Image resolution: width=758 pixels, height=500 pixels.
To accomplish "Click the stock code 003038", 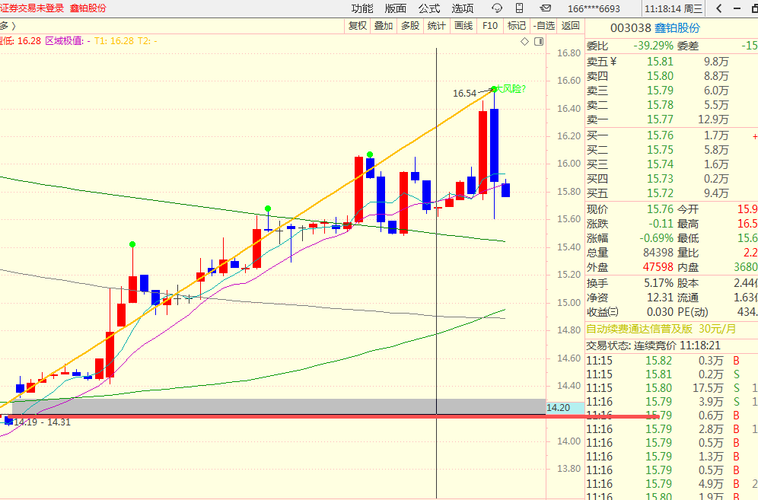I will click(631, 28).
